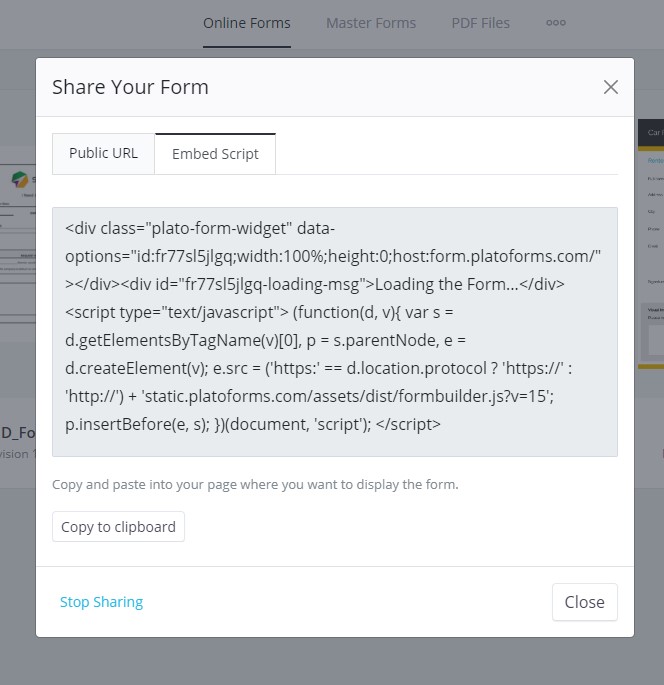The height and width of the screenshot is (685, 664).
Task: Select the Embed Script tab
Action: click(215, 154)
